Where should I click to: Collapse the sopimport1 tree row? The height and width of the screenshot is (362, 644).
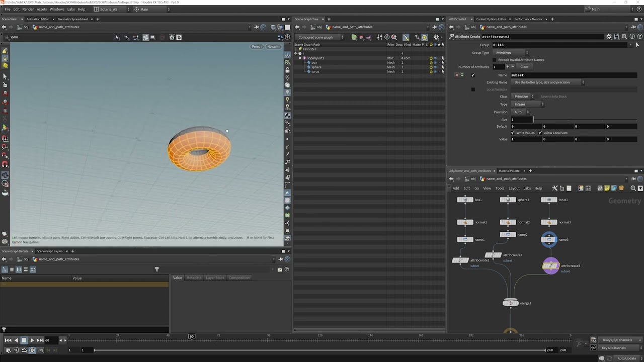coord(300,58)
